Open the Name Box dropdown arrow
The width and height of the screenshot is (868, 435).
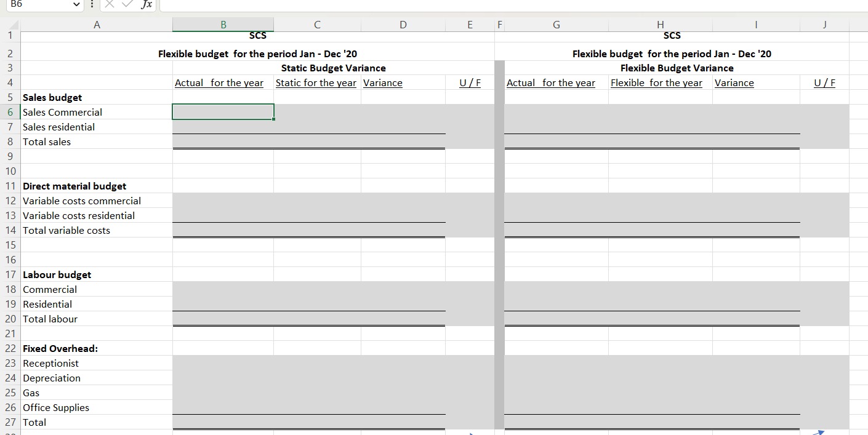[x=77, y=6]
